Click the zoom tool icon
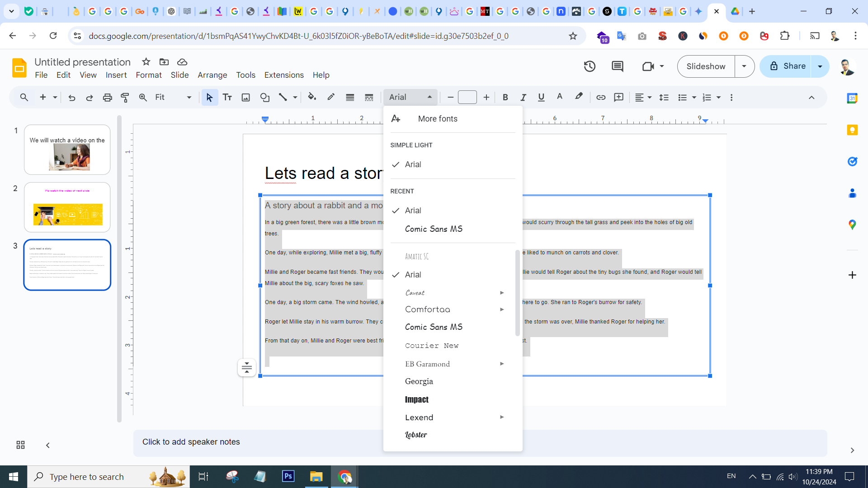The width and height of the screenshot is (868, 488). [143, 97]
